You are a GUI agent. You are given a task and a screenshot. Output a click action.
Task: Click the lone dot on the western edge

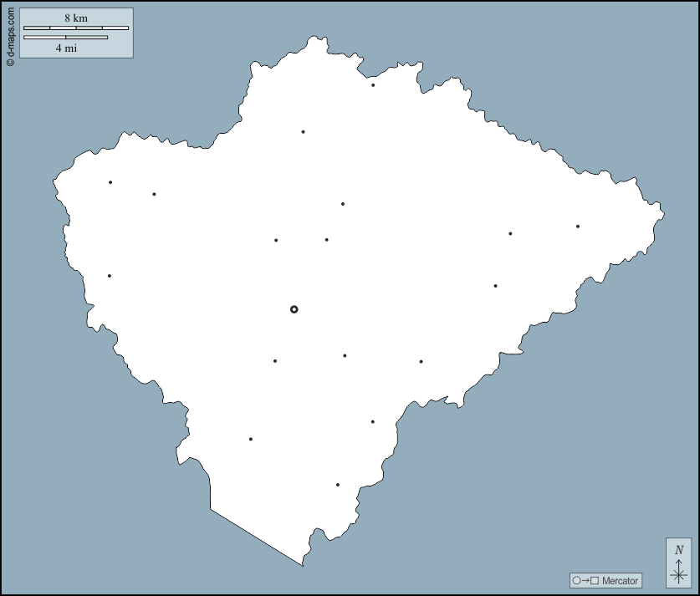click(x=110, y=276)
